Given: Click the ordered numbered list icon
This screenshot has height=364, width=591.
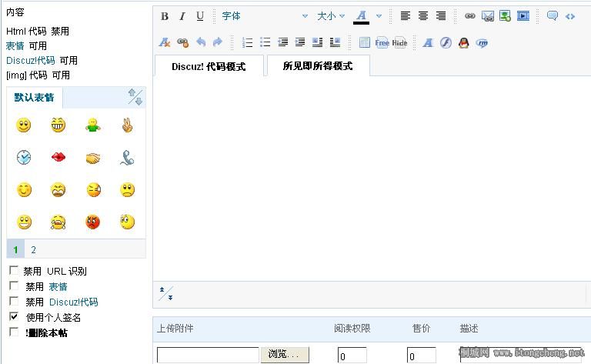Looking at the screenshot, I should pos(248,42).
